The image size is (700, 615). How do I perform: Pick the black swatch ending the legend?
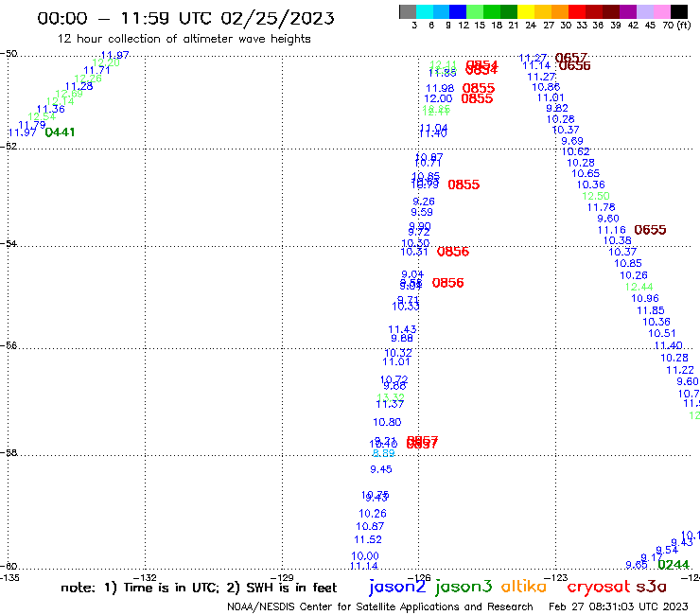point(678,11)
